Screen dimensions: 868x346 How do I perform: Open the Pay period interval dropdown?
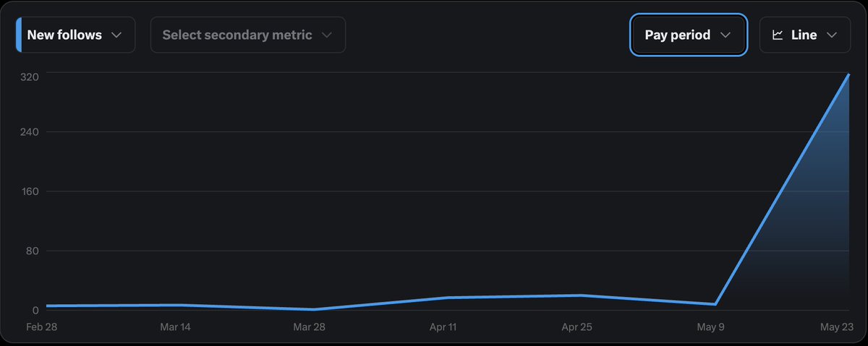[x=689, y=35]
